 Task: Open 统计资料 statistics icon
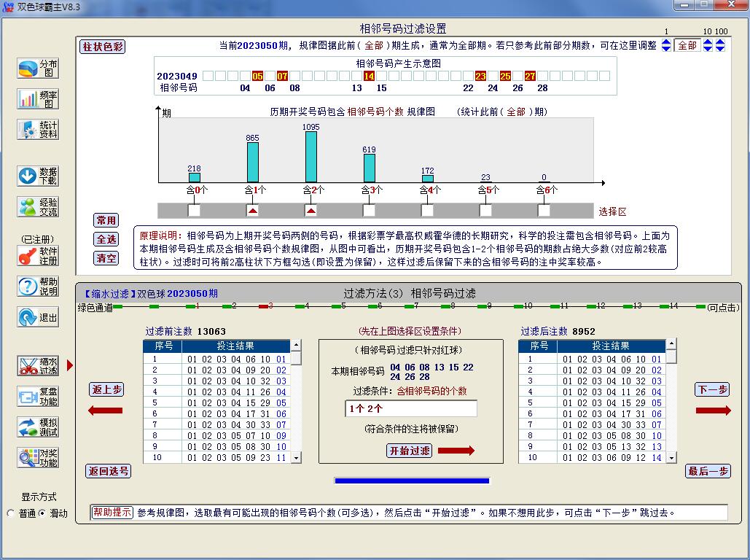pyautogui.click(x=38, y=130)
